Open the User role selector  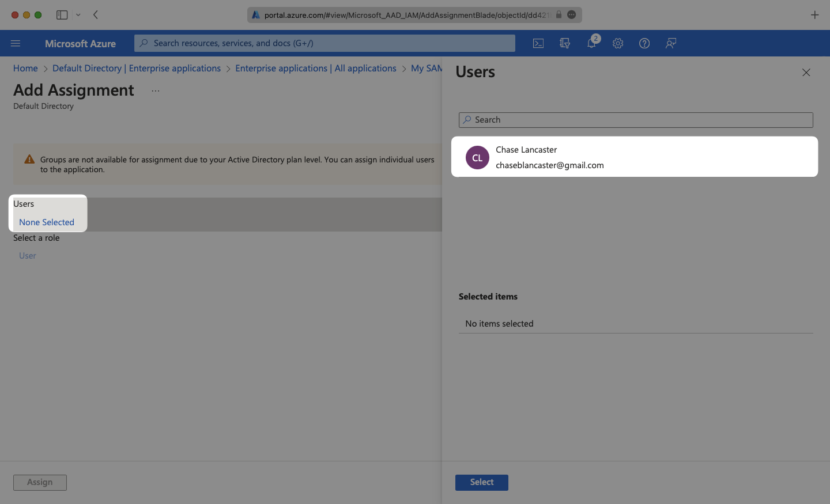coord(27,255)
